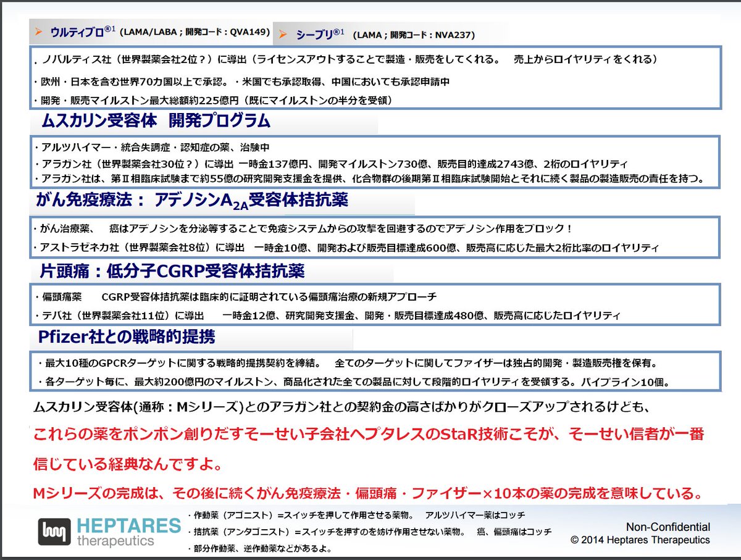Click the orange arrow before シーブリ
Screen dimensions: 741x560
pos(283,35)
